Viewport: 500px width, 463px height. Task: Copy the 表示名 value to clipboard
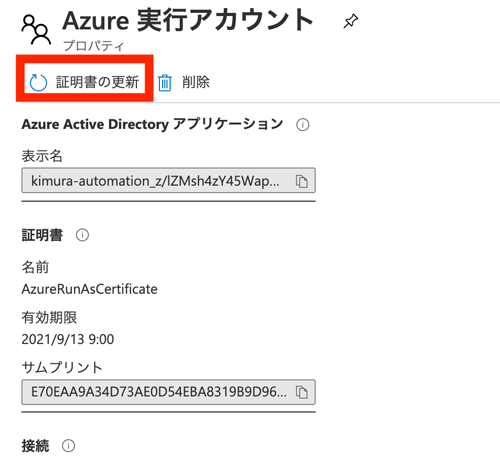tap(302, 181)
